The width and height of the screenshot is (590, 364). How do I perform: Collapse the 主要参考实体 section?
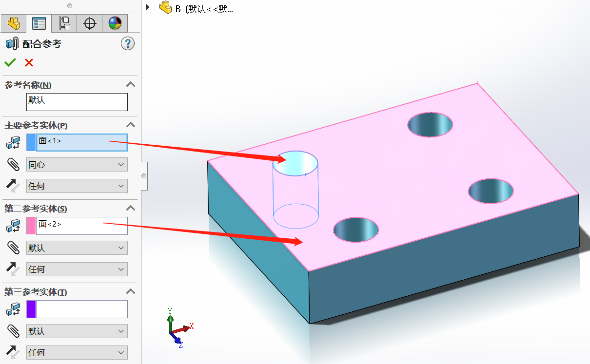coord(130,125)
